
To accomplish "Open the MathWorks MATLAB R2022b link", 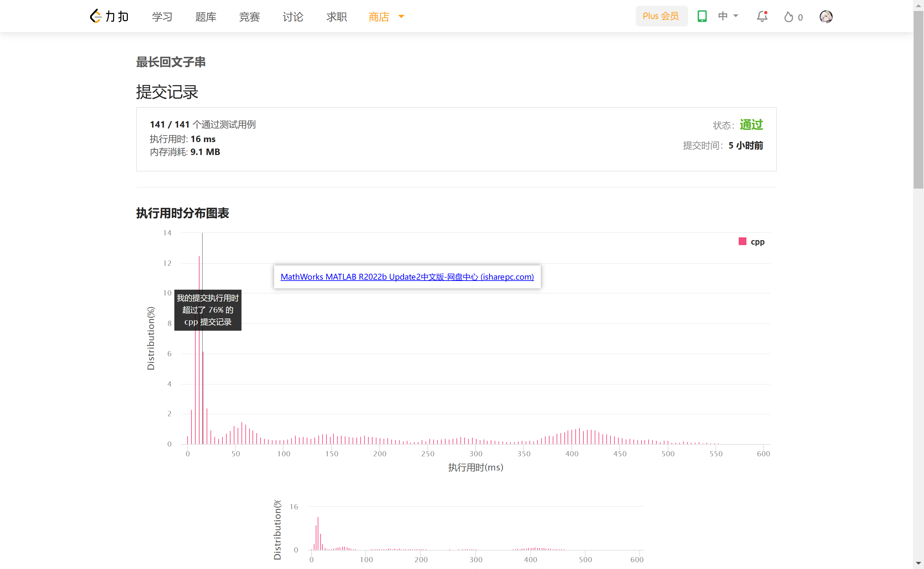I will click(407, 277).
